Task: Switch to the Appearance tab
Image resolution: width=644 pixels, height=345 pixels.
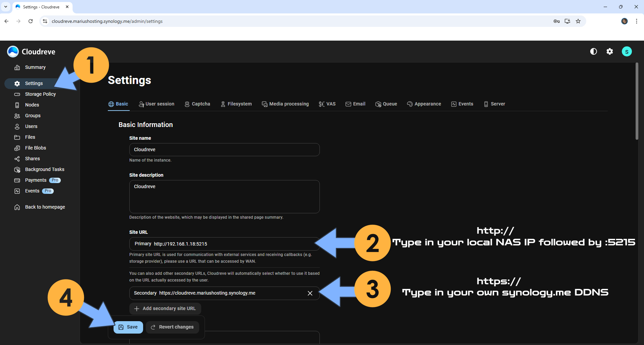Action: (424, 104)
